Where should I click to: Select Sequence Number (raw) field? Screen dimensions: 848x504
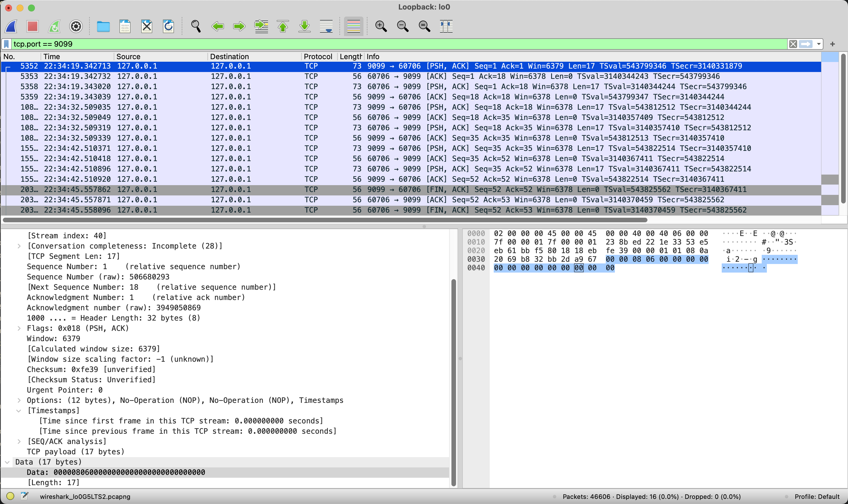[x=98, y=277]
